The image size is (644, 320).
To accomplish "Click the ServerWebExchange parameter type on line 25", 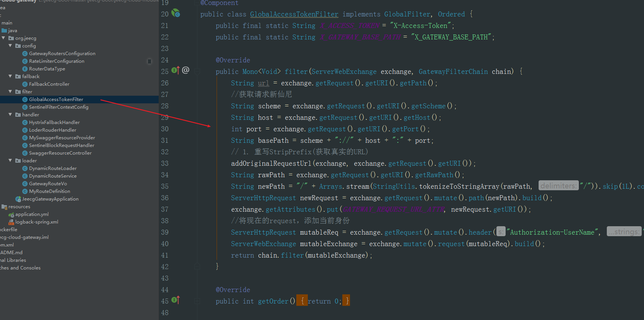I will (344, 72).
